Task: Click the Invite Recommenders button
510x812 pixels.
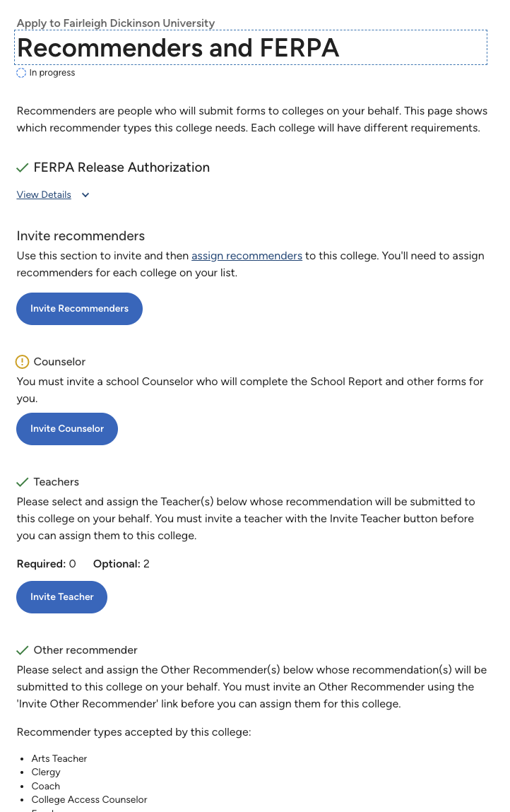Action: point(79,309)
